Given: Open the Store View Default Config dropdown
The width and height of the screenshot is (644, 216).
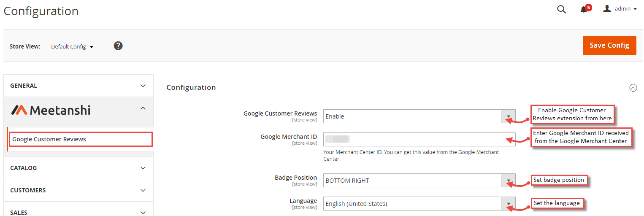Looking at the screenshot, I should point(72,46).
